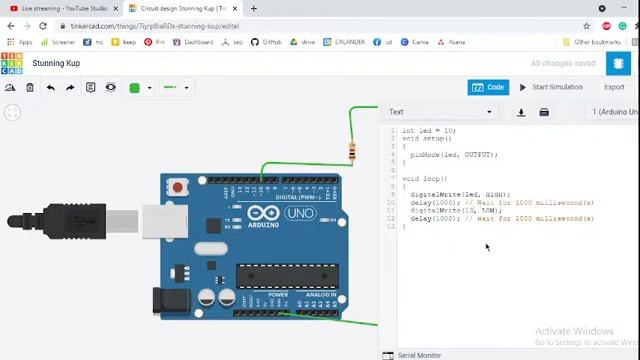640x360 pixels.
Task: Delete selection with the trash icon
Action: pyautogui.click(x=30, y=87)
